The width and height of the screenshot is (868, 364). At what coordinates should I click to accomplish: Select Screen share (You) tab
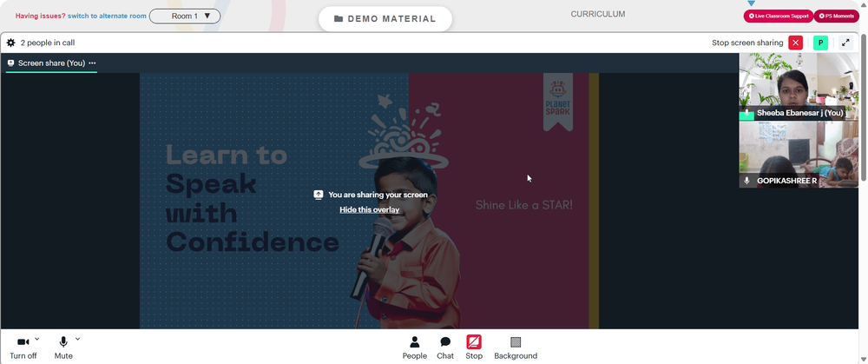[51, 63]
